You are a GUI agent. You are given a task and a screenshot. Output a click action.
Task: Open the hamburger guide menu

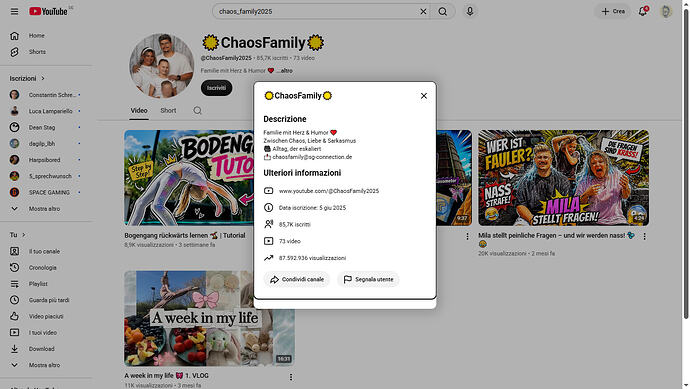tap(15, 11)
